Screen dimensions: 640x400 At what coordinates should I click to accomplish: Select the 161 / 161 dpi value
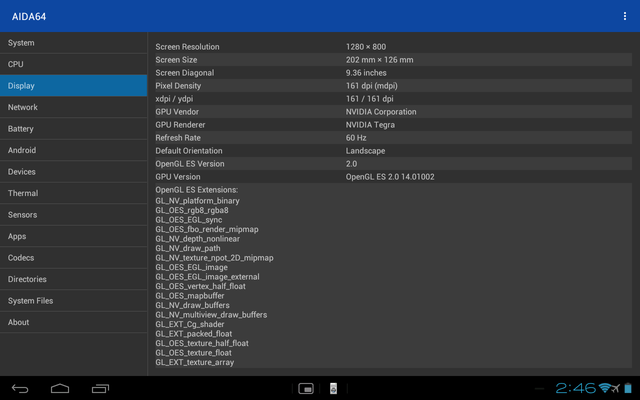[x=369, y=99]
